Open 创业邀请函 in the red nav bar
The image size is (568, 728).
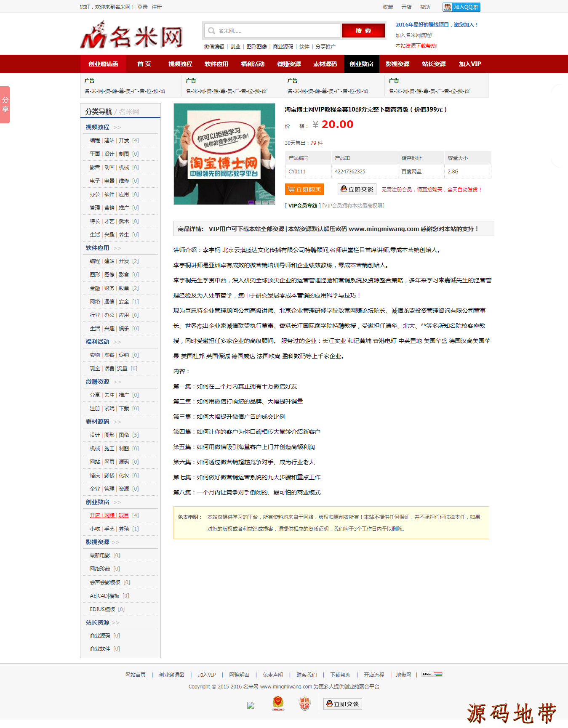click(x=103, y=64)
